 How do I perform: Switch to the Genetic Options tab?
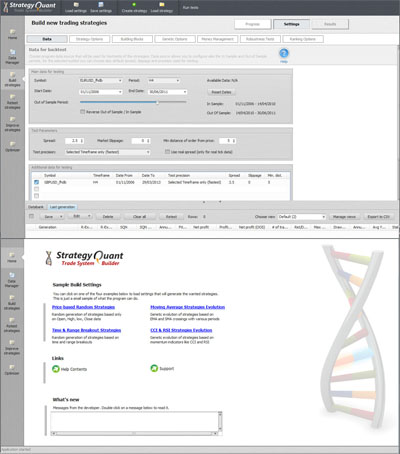[x=175, y=39]
